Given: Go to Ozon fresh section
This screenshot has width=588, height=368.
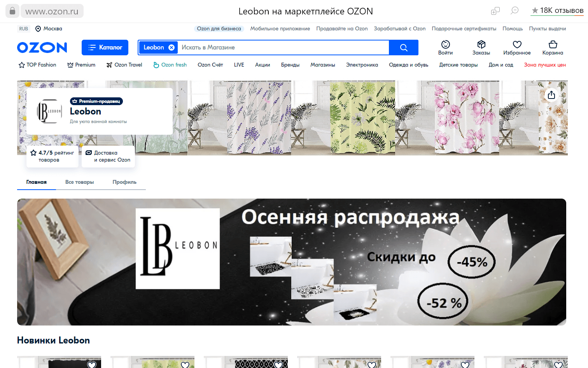Looking at the screenshot, I should coord(170,65).
